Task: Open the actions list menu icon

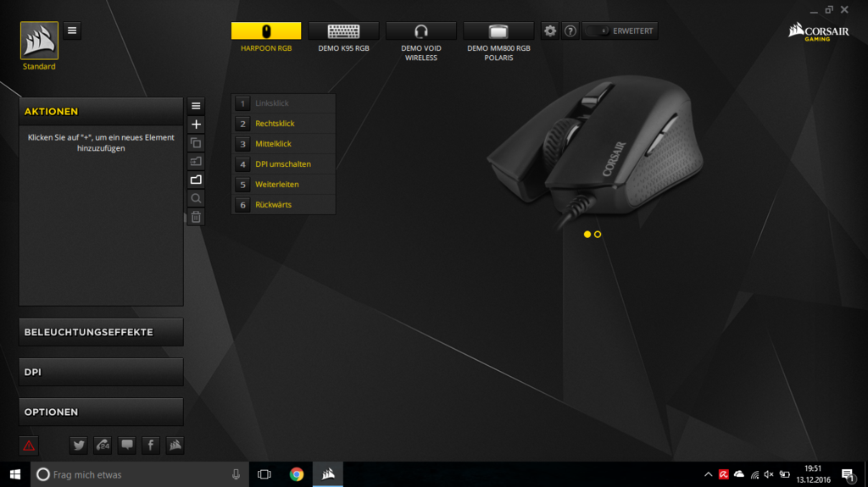Action: [x=196, y=106]
